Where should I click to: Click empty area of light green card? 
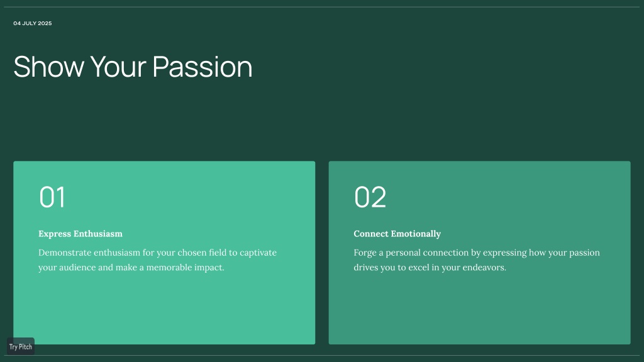164,308
